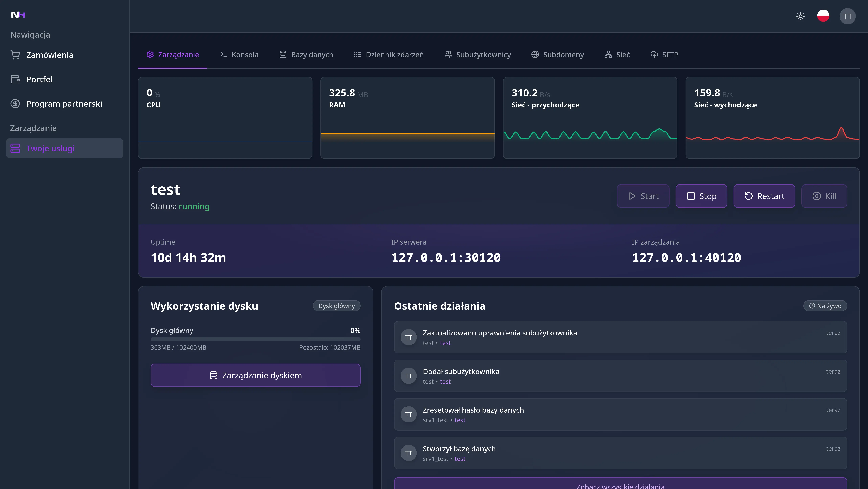Click the Kill server button
The image size is (868, 489).
(x=824, y=196)
